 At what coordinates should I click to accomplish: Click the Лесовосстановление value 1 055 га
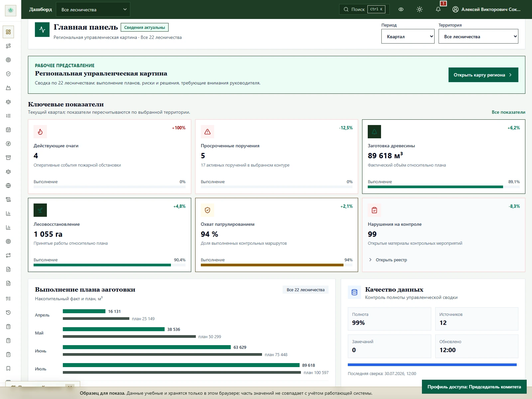48,234
